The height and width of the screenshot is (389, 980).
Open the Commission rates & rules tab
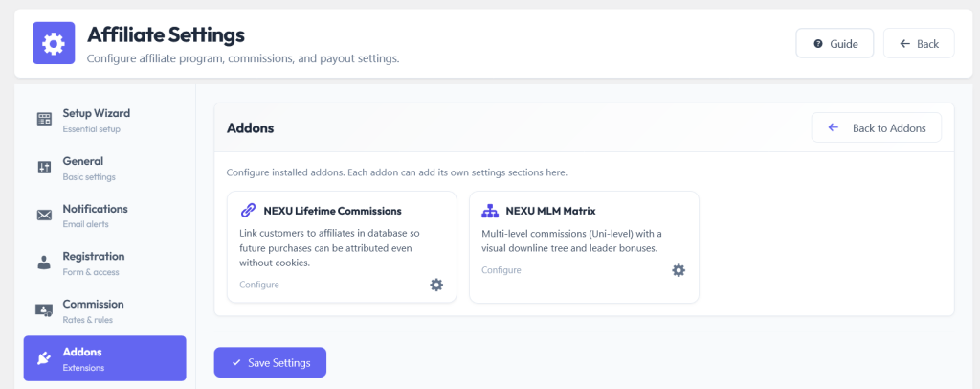pyautogui.click(x=104, y=310)
